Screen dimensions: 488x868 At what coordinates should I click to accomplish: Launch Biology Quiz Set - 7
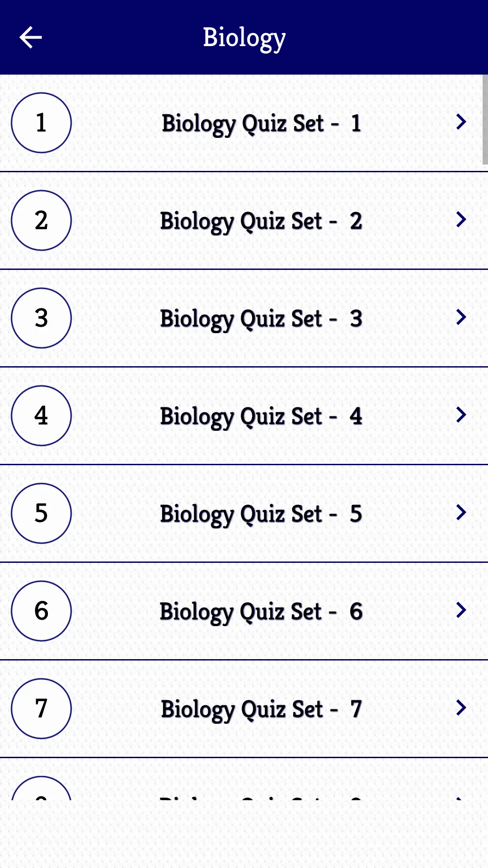[x=244, y=709]
